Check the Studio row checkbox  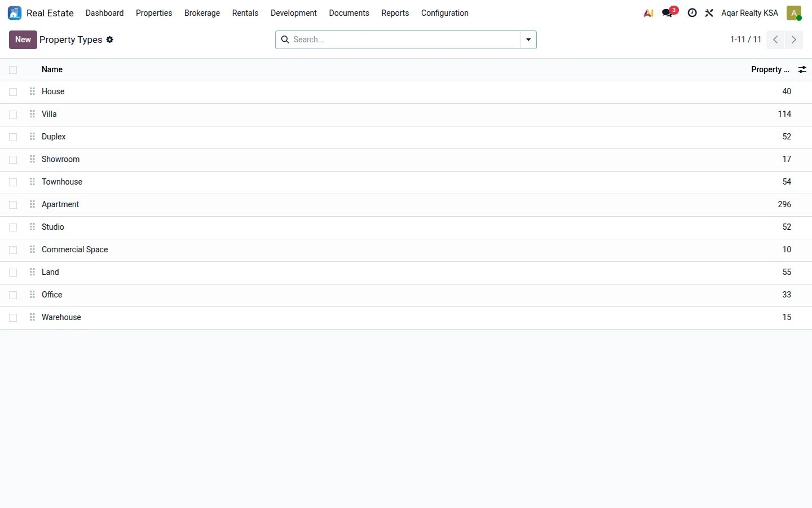(13, 227)
